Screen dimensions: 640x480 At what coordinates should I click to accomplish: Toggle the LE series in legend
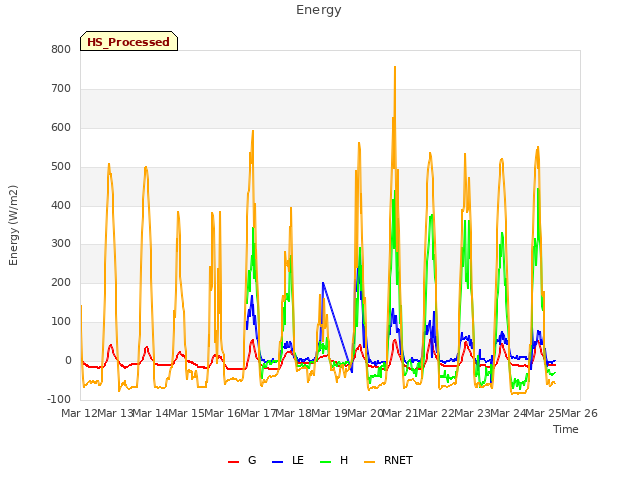tap(288, 460)
